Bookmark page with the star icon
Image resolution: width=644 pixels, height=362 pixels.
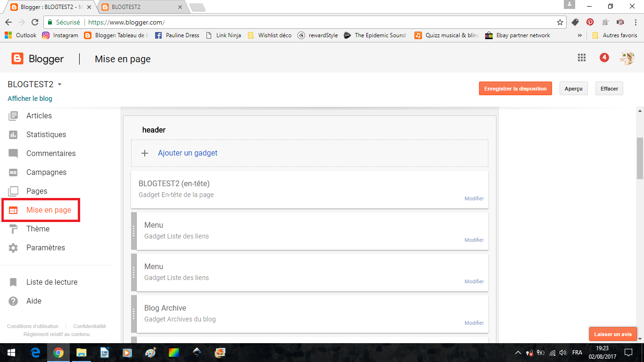point(560,22)
